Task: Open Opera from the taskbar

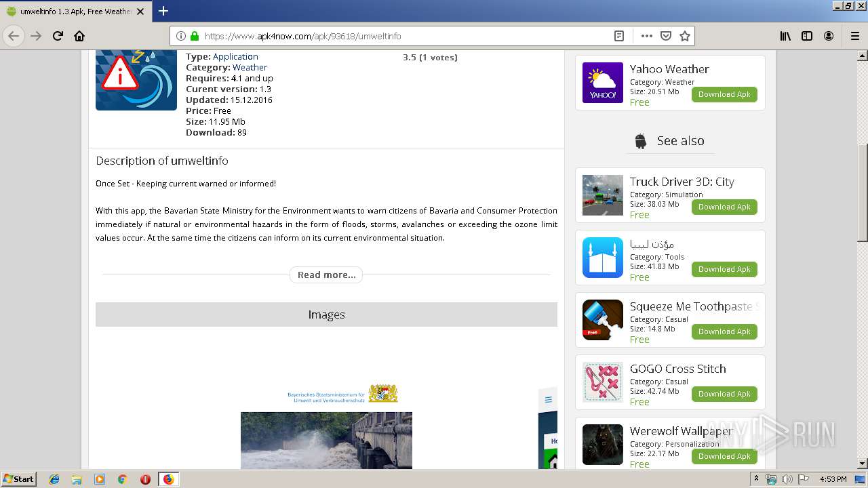Action: click(x=145, y=479)
